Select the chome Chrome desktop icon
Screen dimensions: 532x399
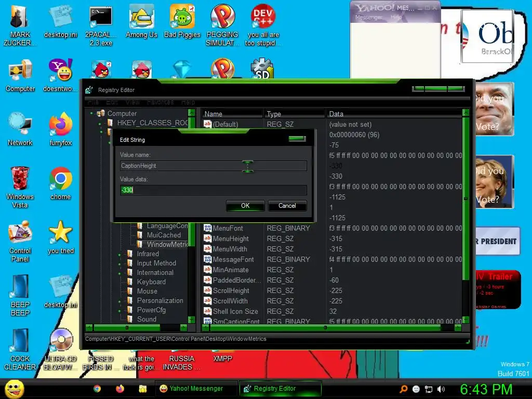click(x=60, y=183)
